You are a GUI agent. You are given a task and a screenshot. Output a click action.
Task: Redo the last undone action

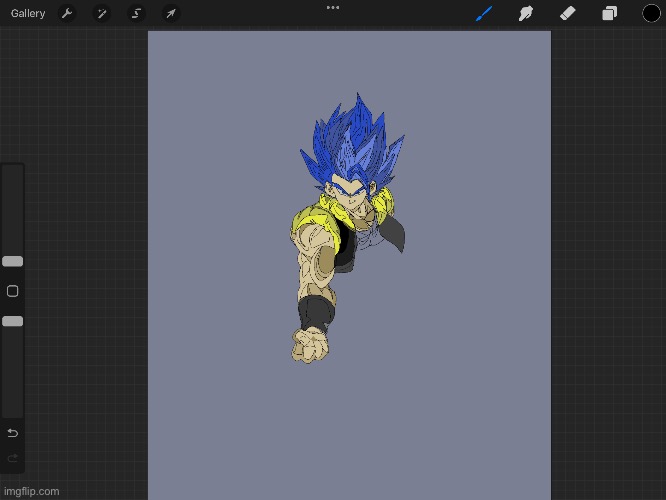[x=13, y=458]
